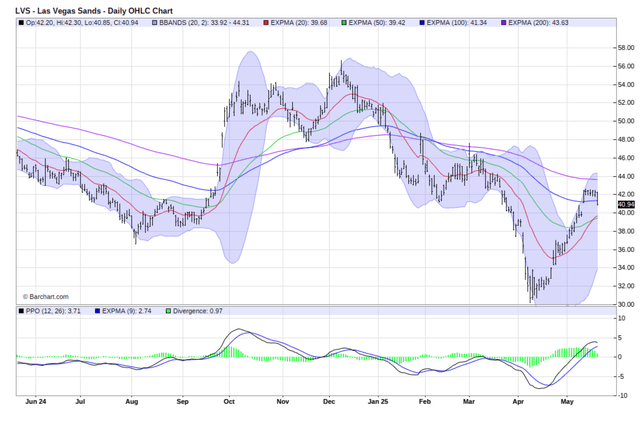This screenshot has height=427, width=640.
Task: Click the 'Mar' date axis label
Action: 469,402
